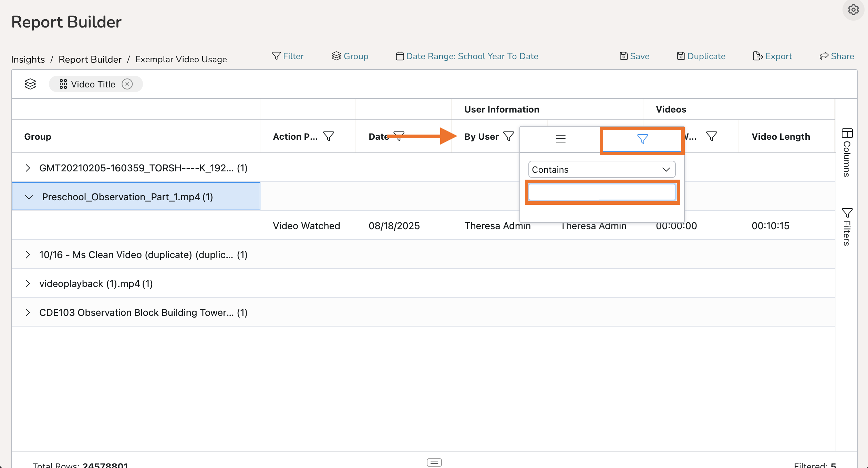Focus the filter text input field

coord(601,192)
